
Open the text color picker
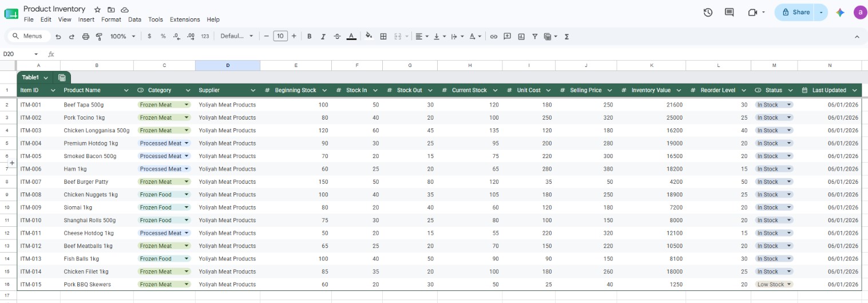click(351, 36)
